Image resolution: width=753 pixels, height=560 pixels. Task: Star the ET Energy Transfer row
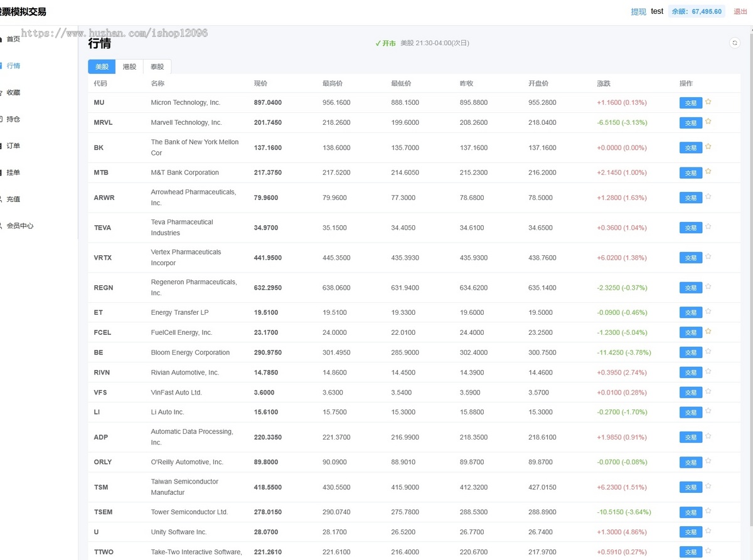tap(708, 312)
